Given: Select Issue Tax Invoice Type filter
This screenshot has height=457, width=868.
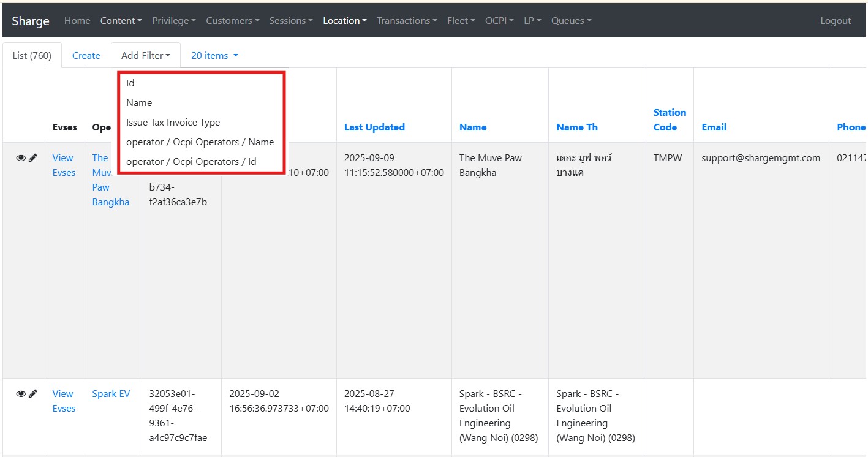Looking at the screenshot, I should (173, 123).
